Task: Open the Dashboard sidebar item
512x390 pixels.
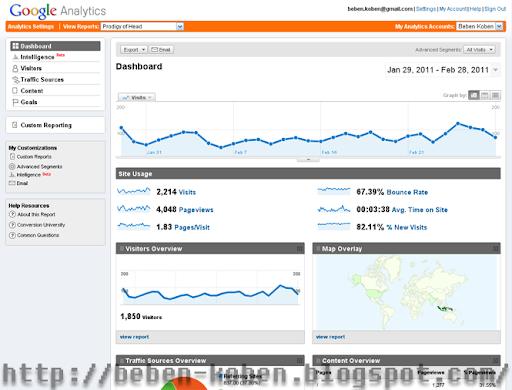Action: point(55,46)
